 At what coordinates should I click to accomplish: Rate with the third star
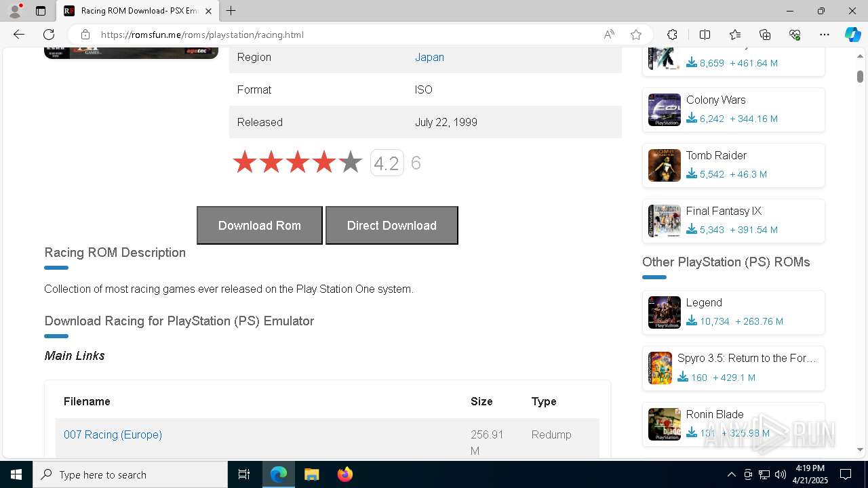pyautogui.click(x=298, y=163)
